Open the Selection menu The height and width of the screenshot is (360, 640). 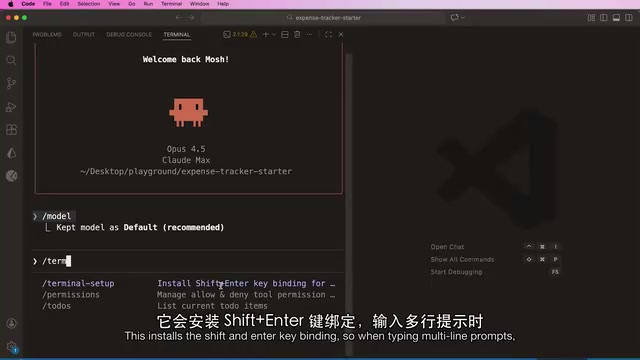pos(89,4)
